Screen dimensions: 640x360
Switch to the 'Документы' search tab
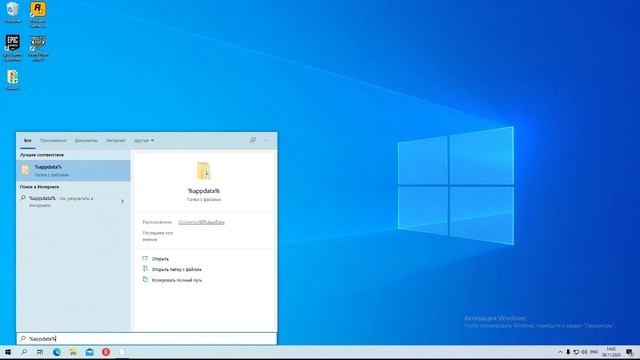coord(86,140)
